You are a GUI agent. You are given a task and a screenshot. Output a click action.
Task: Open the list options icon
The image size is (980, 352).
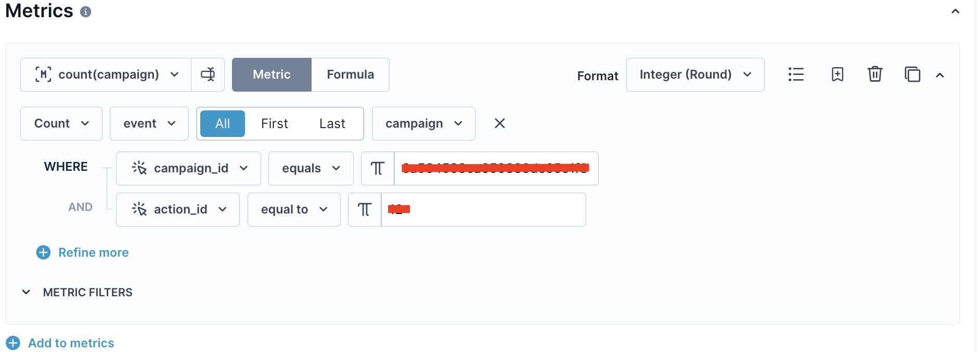tap(796, 74)
